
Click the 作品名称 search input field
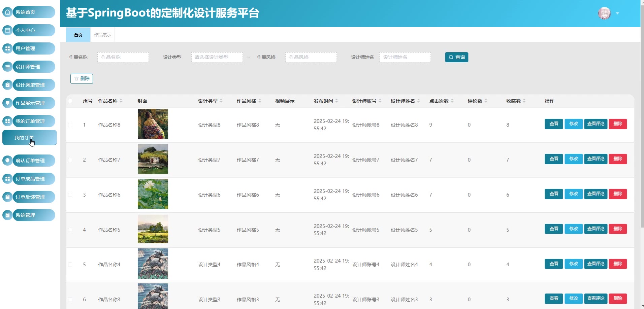pyautogui.click(x=123, y=57)
